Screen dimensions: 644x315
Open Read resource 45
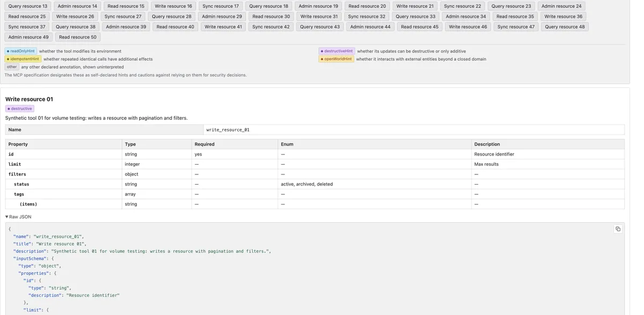(x=419, y=26)
